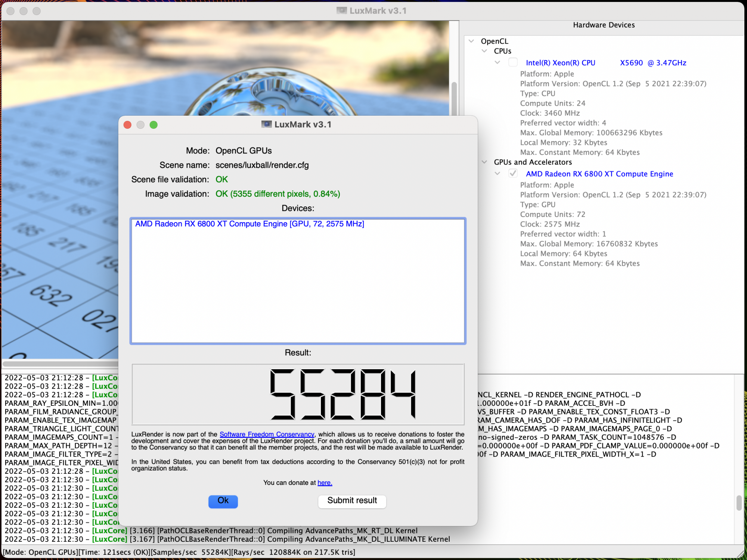Image resolution: width=747 pixels, height=560 pixels.
Task: Click 'Type: GPU' row in device tree
Action: 537,205
